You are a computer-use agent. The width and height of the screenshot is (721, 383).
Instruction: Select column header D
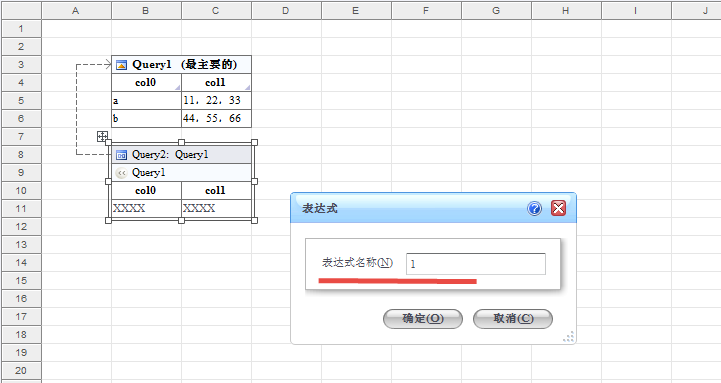(286, 10)
